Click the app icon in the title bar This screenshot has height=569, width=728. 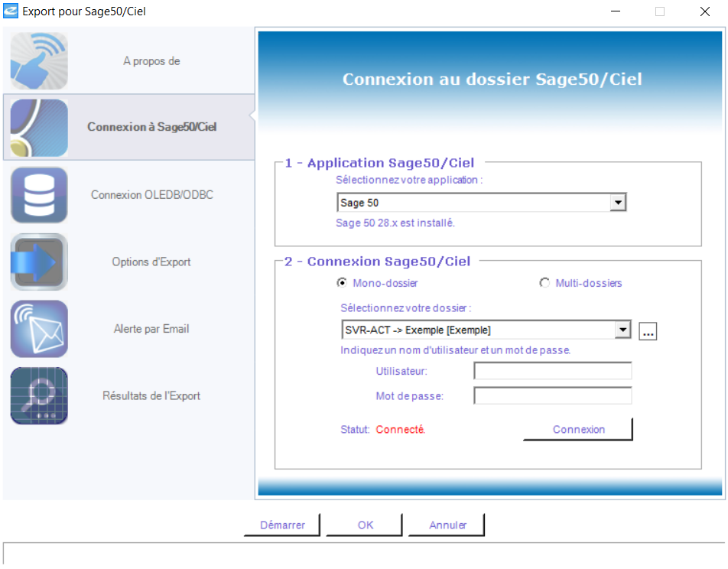click(x=11, y=11)
